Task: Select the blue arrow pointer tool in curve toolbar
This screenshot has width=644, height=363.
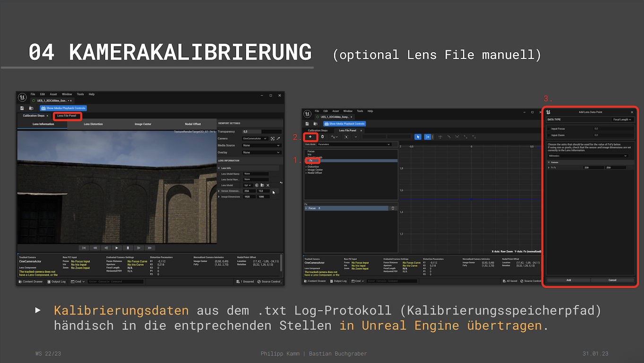Action: 418,137
